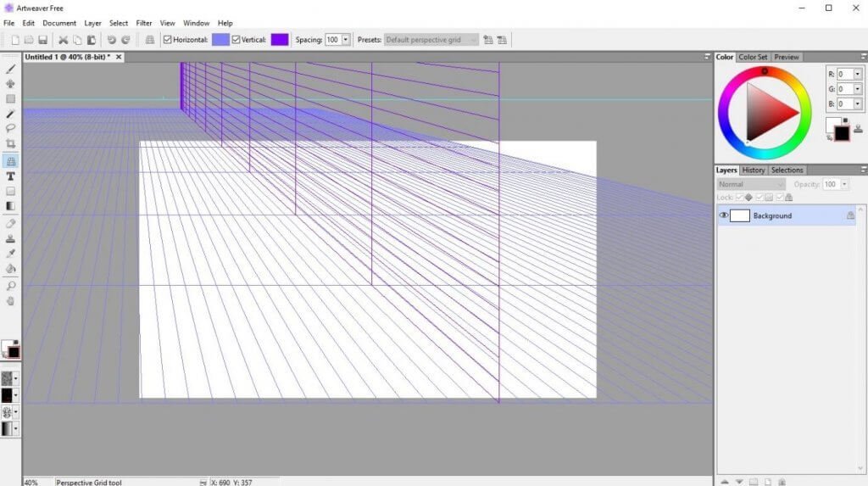
Task: Switch to the History tab
Action: 754,170
